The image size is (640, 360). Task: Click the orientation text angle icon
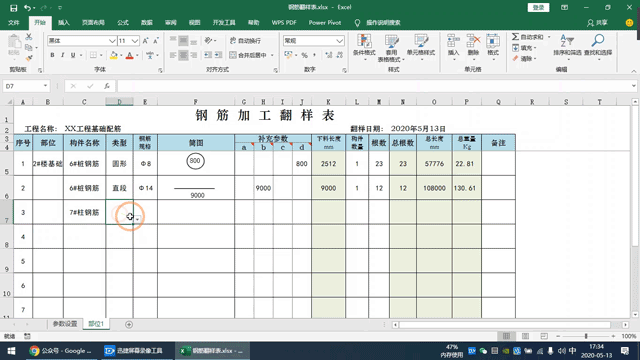[209, 40]
